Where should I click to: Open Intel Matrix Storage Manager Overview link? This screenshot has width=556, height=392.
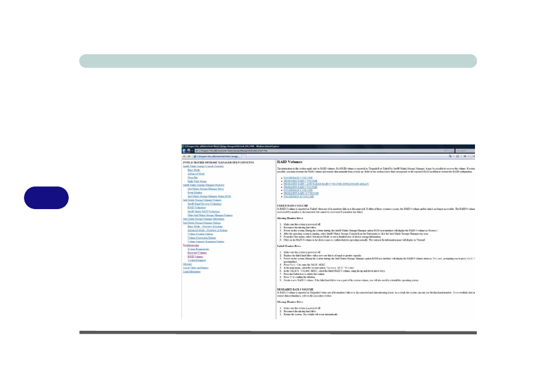(203, 185)
